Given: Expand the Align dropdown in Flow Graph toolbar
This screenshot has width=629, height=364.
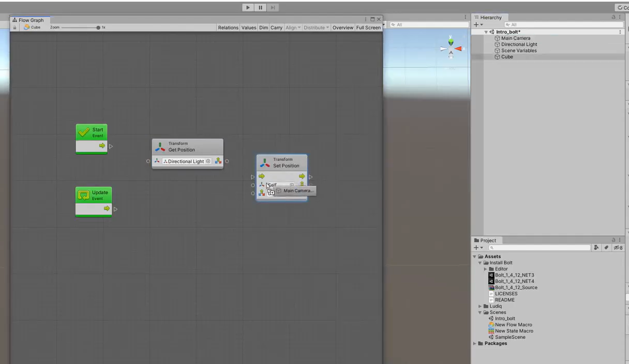Looking at the screenshot, I should pos(293,27).
